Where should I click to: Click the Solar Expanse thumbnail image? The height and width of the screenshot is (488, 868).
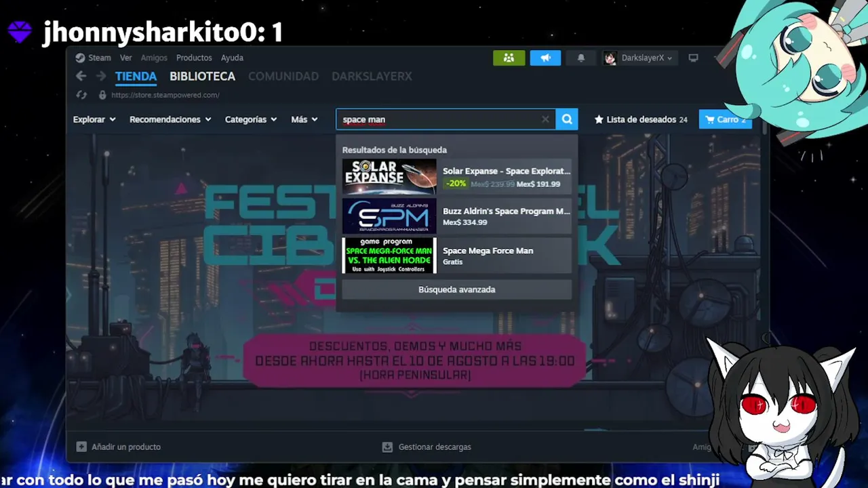pos(389,177)
